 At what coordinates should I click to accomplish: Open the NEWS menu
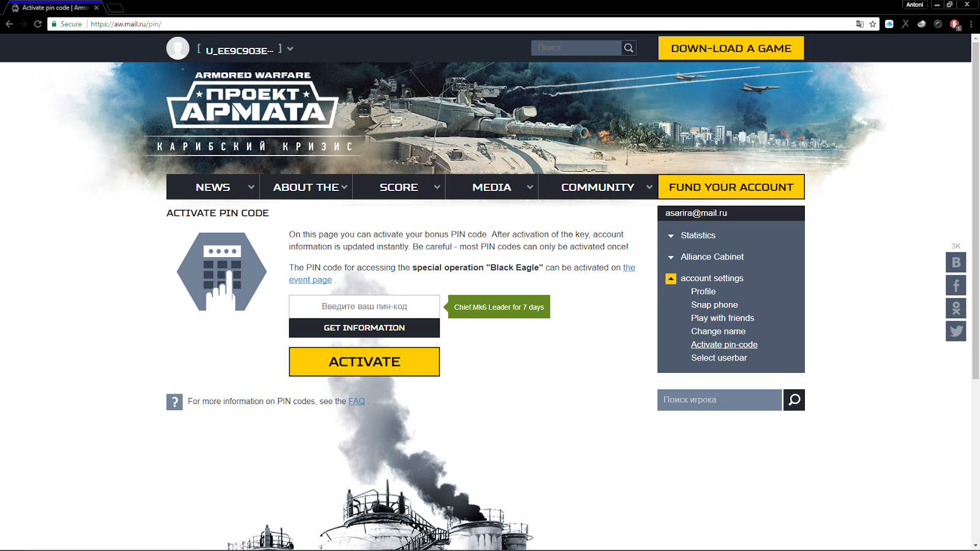213,187
